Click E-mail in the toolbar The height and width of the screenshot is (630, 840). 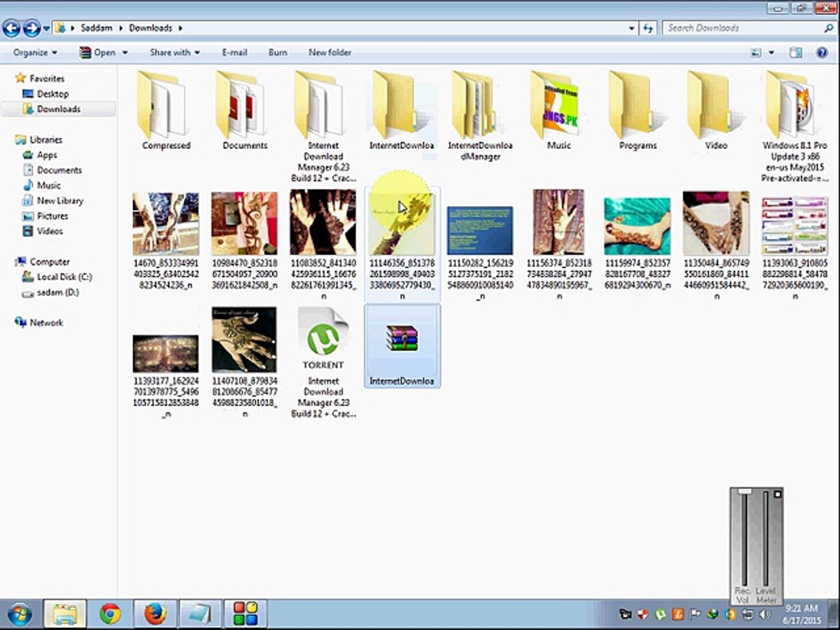(235, 52)
